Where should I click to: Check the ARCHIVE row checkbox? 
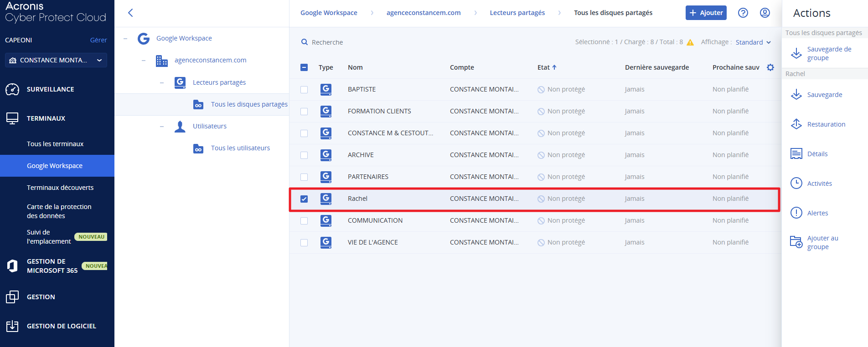pos(304,155)
